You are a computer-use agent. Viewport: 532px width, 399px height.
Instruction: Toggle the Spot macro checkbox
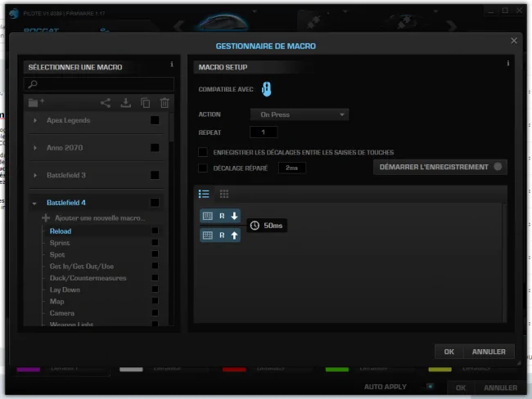[x=155, y=254]
